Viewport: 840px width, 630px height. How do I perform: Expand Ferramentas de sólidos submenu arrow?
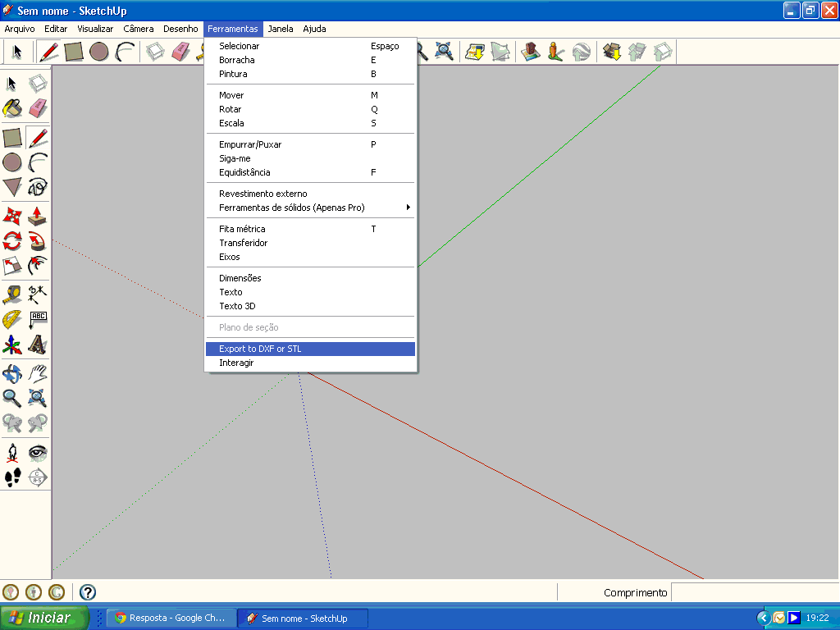pos(409,208)
